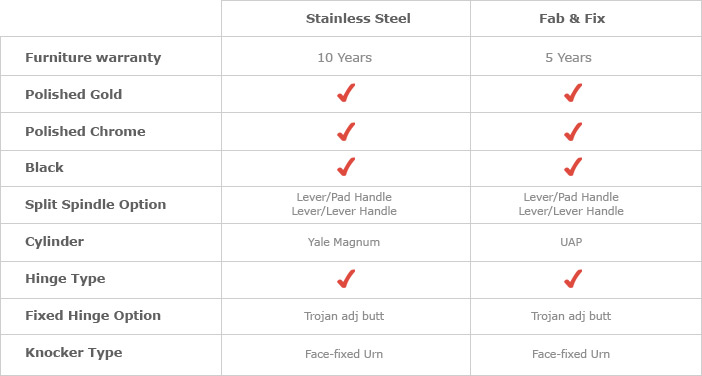The image size is (702, 376).
Task: Click Polished Gold checkmark under Fab & Fix
Action: point(573,93)
